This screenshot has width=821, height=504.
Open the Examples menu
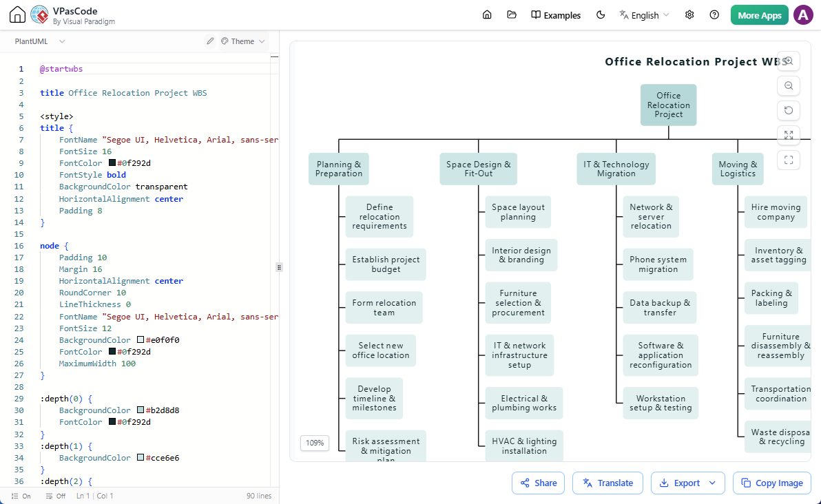pyautogui.click(x=556, y=15)
